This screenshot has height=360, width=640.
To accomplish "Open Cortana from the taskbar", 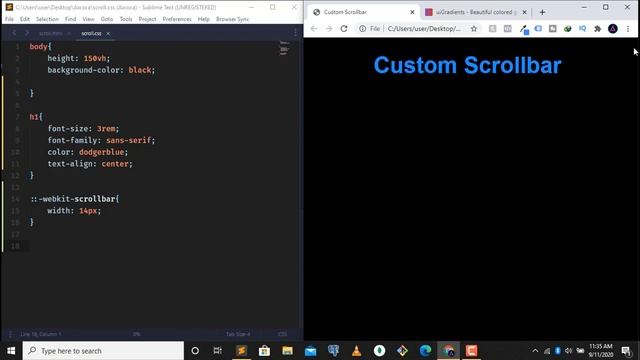I will pyautogui.click(x=195, y=351).
